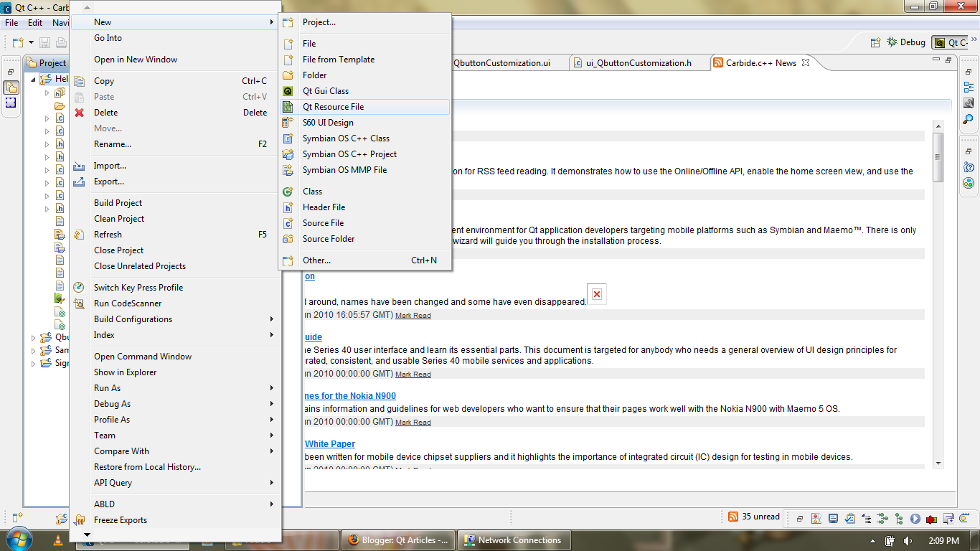Click the Show hidden icons arrow in system tray

tap(872, 541)
